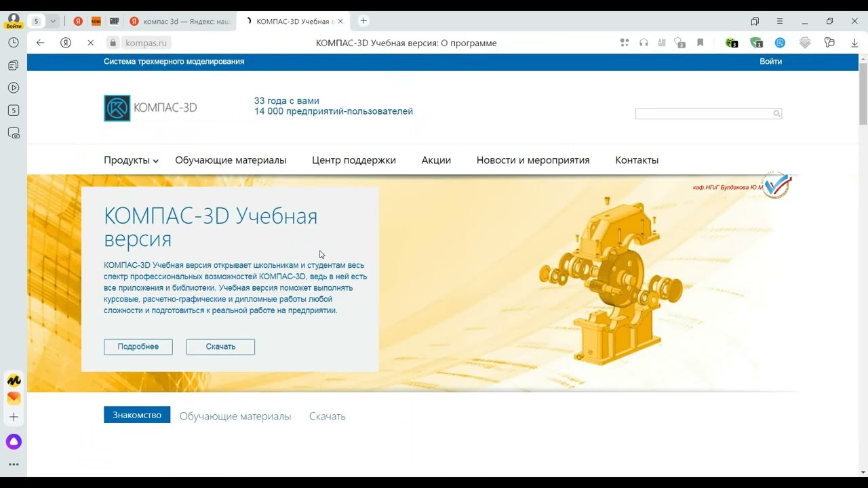Click the '14 000 предприятий-пользователей' text
This screenshot has width=868, height=488.
pos(334,112)
